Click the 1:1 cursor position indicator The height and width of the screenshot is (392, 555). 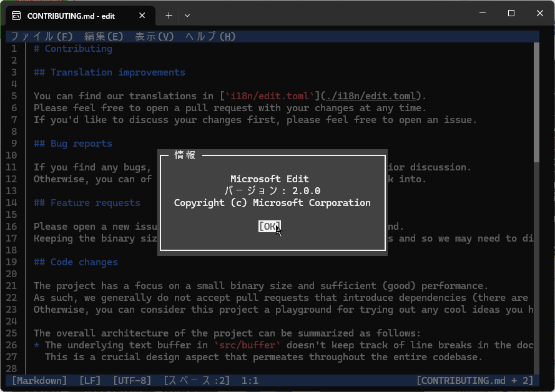pos(250,381)
